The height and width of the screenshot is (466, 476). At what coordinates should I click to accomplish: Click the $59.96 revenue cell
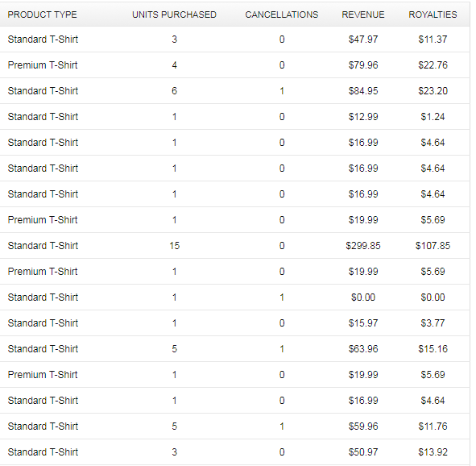coord(363,426)
